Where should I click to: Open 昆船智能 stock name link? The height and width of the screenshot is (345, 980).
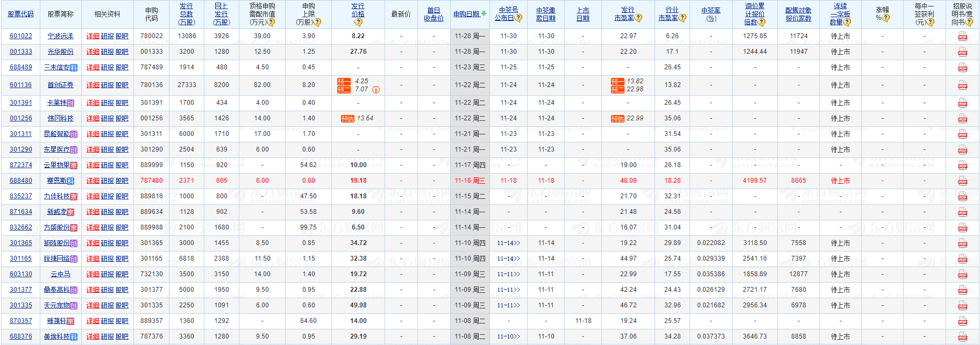click(x=57, y=134)
